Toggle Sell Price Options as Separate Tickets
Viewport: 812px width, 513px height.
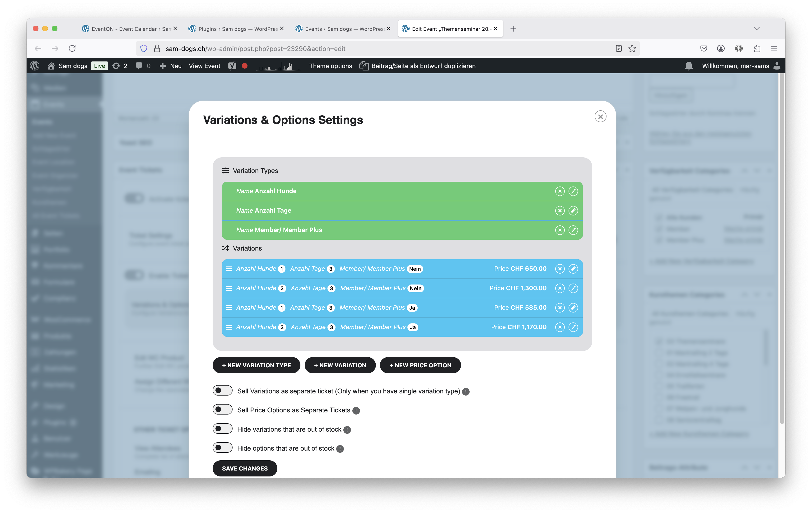coord(222,410)
